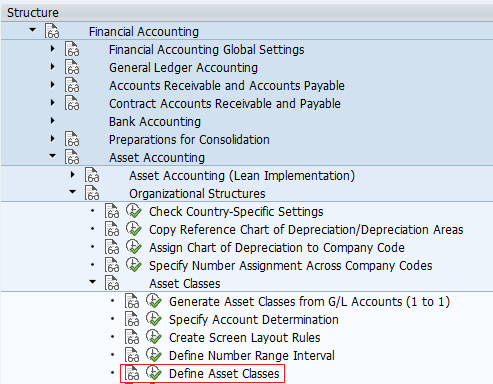Image resolution: width=493 pixels, height=384 pixels.
Task: Execute Specify Number Assignment Across Company Codes
Action: point(134,265)
